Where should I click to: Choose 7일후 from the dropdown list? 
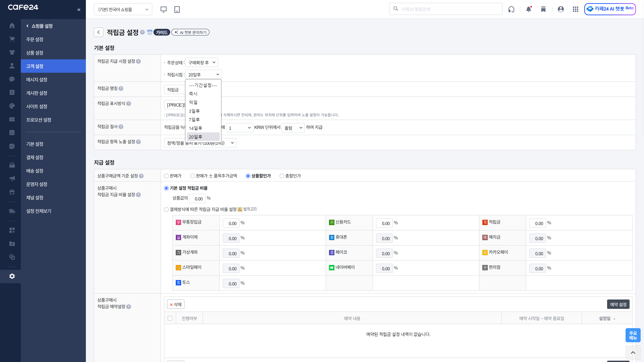click(194, 119)
